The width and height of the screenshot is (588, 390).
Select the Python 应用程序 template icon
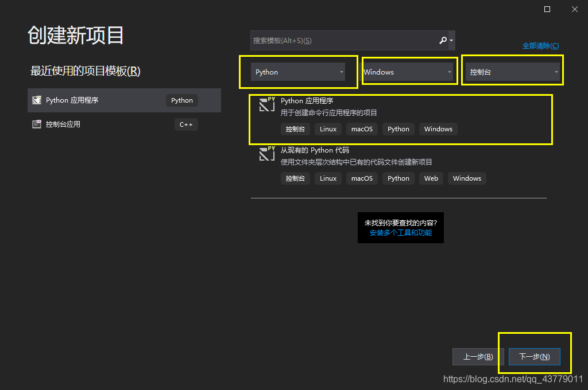point(267,104)
